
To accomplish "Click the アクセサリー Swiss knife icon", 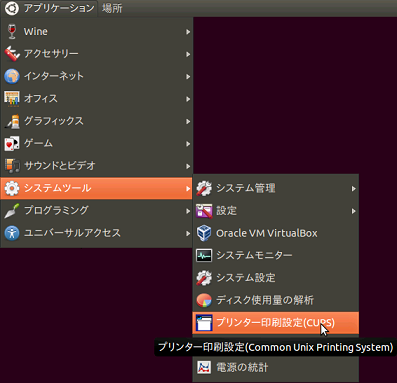I will tap(12, 54).
